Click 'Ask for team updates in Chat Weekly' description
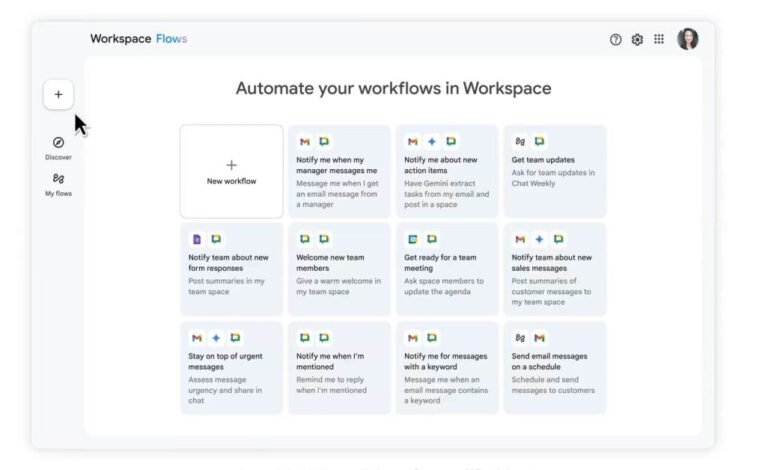Image resolution: width=780 pixels, height=470 pixels. click(x=553, y=178)
